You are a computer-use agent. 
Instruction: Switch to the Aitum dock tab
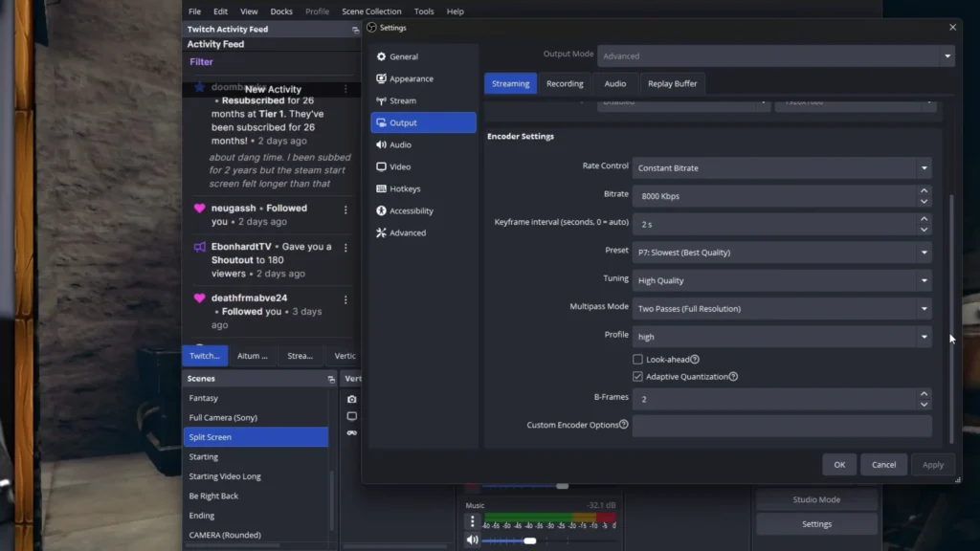coord(253,356)
